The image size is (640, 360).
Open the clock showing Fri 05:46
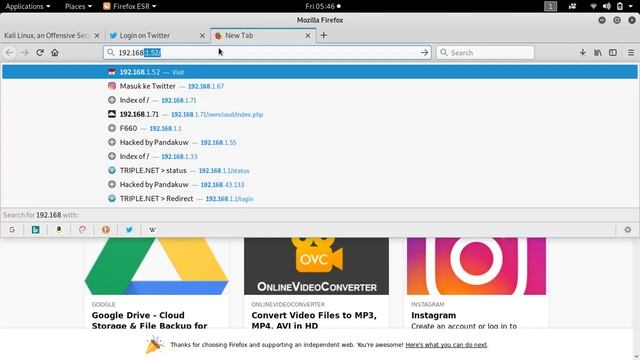point(322,6)
